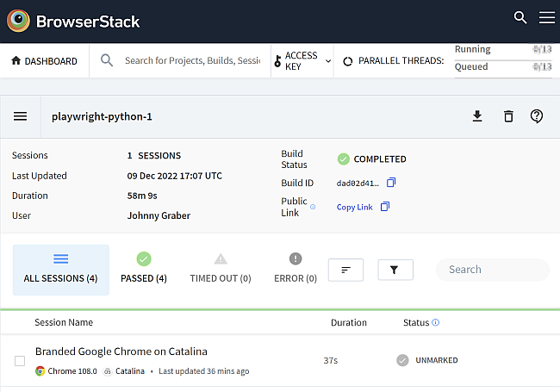This screenshot has width=560, height=392.
Task: Click the 37s session duration
Action: click(330, 361)
